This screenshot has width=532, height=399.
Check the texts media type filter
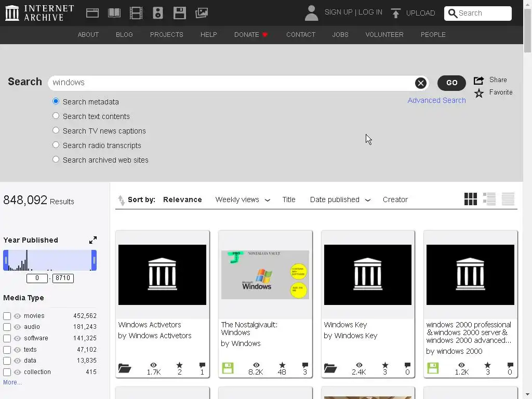coord(7,350)
